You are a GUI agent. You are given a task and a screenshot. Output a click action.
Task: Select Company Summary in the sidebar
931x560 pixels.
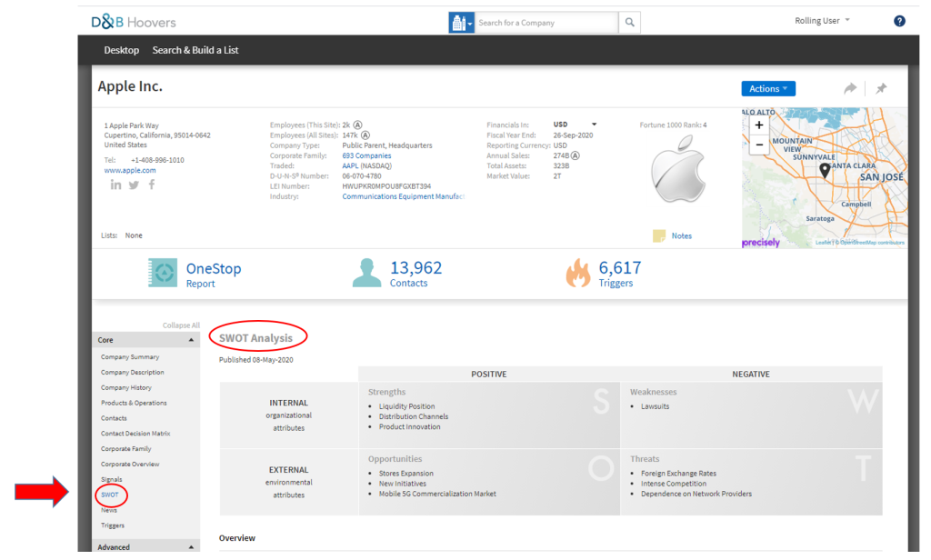(x=130, y=357)
